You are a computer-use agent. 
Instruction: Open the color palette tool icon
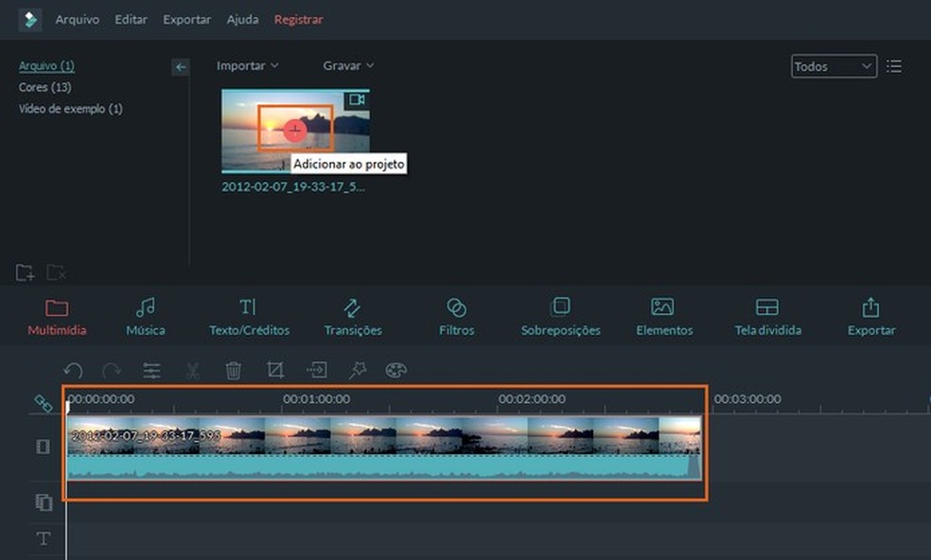coord(396,371)
